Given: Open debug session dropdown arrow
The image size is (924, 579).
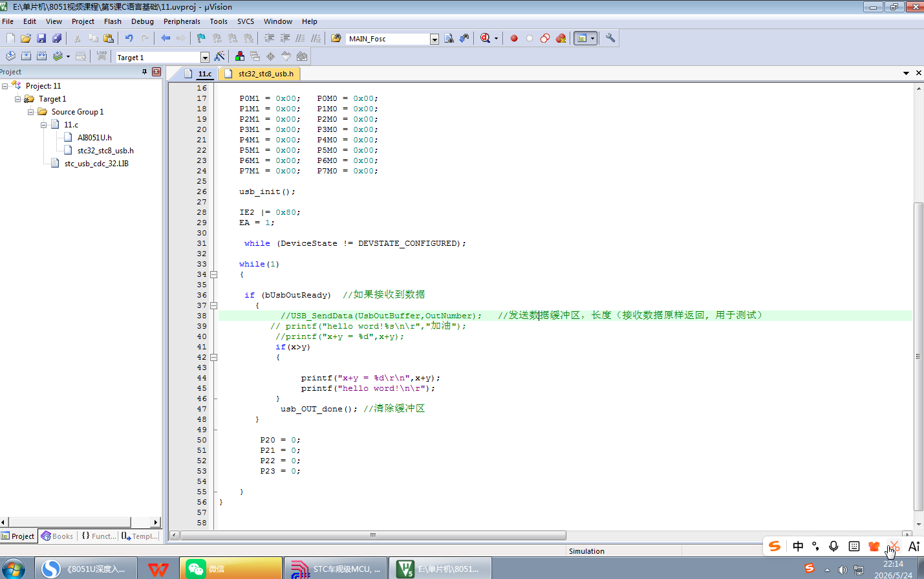Looking at the screenshot, I should point(496,38).
